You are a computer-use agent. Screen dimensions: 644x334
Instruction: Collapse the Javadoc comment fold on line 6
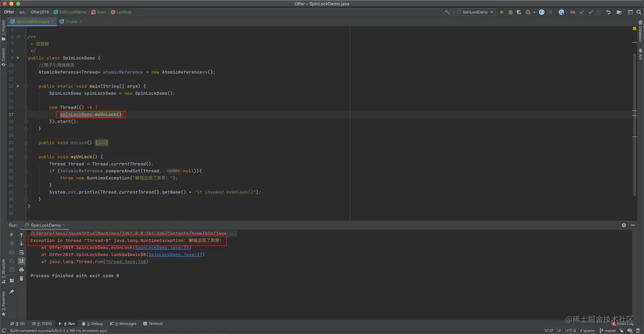tap(26, 37)
